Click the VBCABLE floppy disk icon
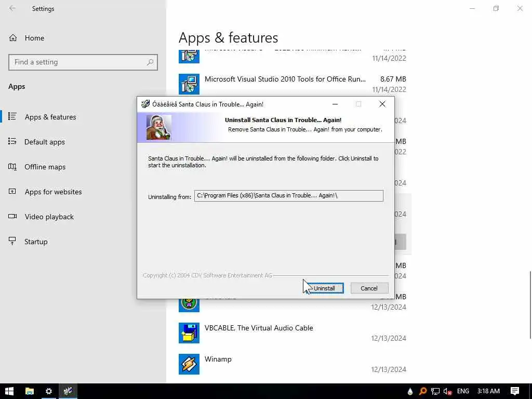This screenshot has height=399, width=532. [189, 333]
